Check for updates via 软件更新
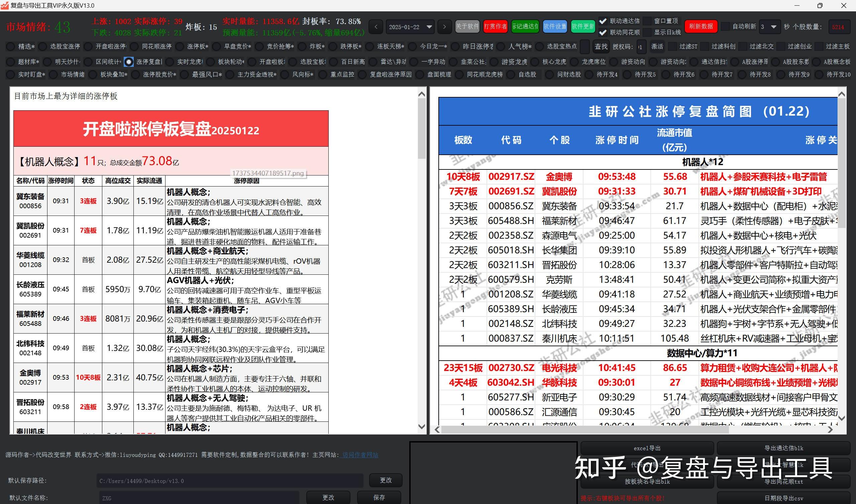 583,26
